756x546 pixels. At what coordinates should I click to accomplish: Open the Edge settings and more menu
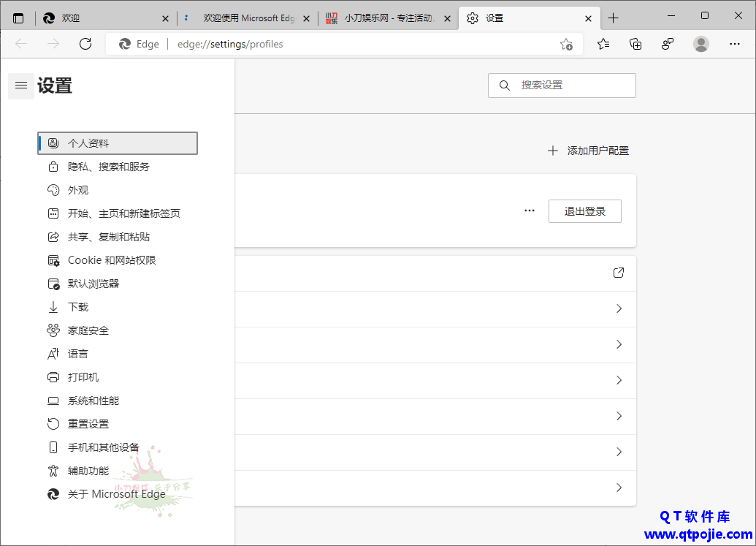pyautogui.click(x=735, y=44)
